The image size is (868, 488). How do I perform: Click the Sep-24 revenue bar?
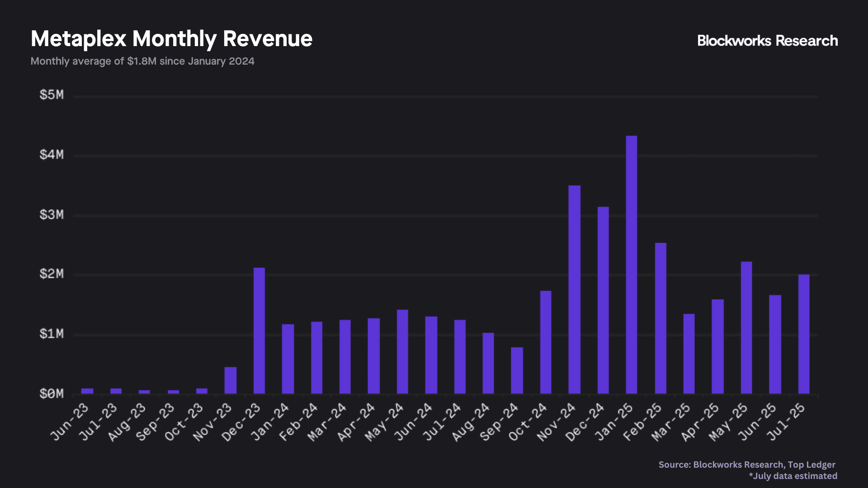pos(517,371)
